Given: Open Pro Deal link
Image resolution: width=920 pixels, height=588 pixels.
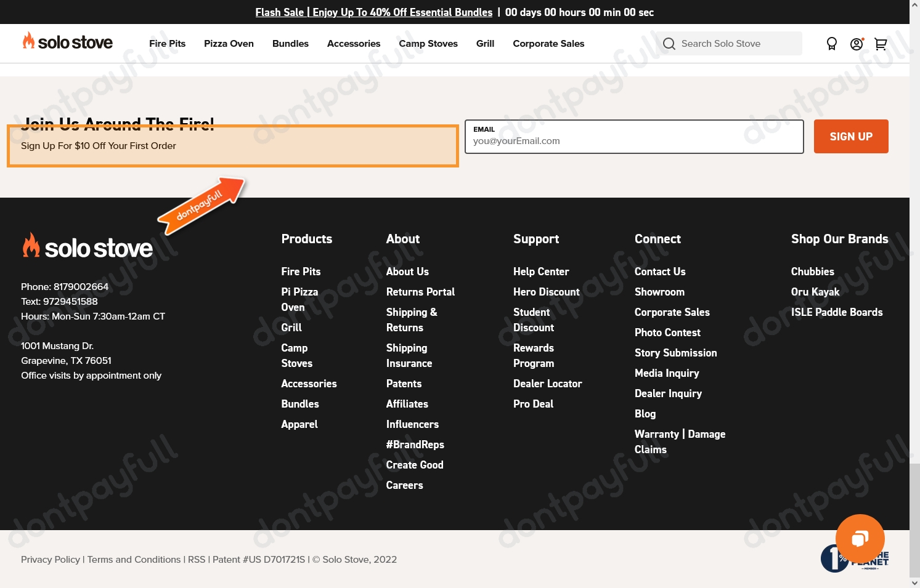Looking at the screenshot, I should pyautogui.click(x=533, y=404).
